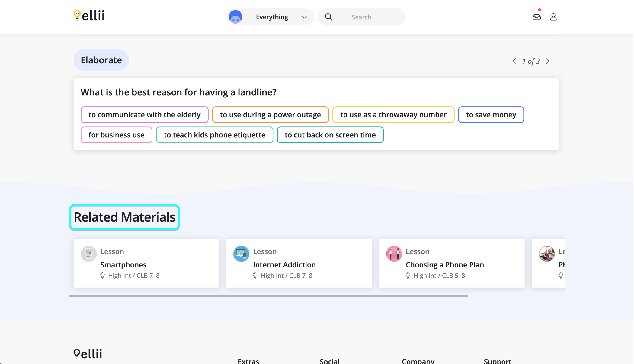Select 'for business use' option
This screenshot has height=364, width=634.
click(x=117, y=135)
